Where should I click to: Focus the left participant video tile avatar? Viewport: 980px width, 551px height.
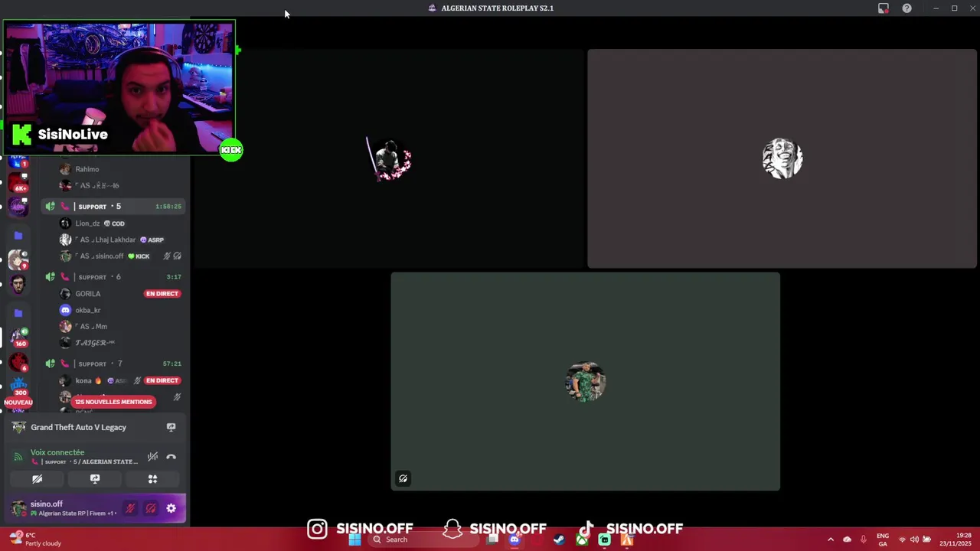pos(390,159)
